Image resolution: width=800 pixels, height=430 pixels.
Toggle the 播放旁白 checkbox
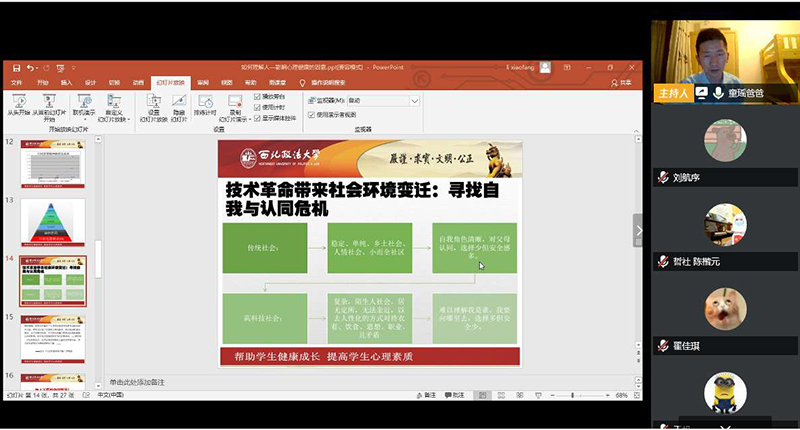(258, 96)
